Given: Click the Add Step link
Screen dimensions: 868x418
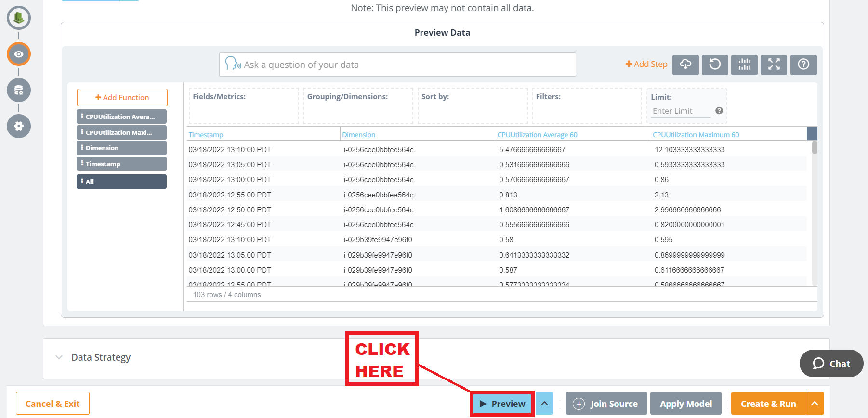Looking at the screenshot, I should tap(646, 64).
